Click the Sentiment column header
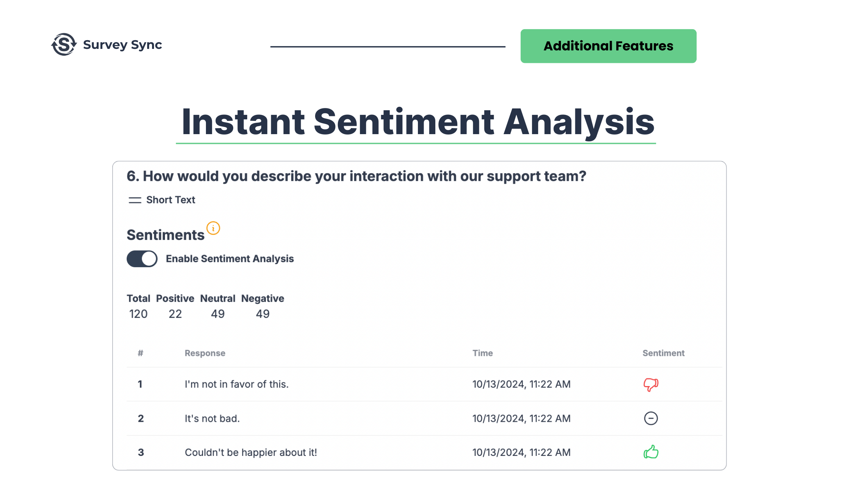 point(663,353)
